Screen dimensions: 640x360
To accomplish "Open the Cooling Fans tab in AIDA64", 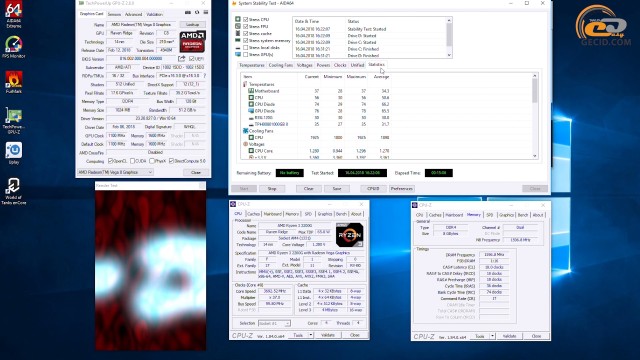I will [280, 65].
